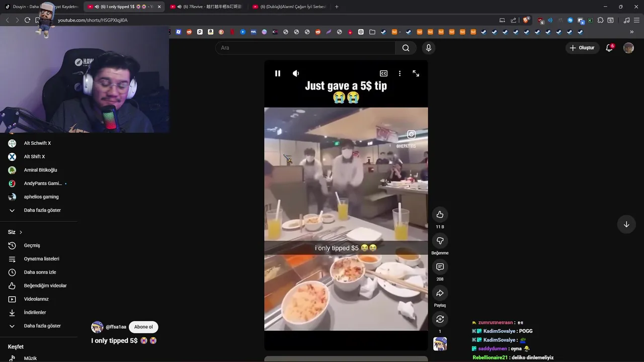This screenshot has width=644, height=362.
Task: Open Geçmiş watch history
Action: (x=39, y=245)
